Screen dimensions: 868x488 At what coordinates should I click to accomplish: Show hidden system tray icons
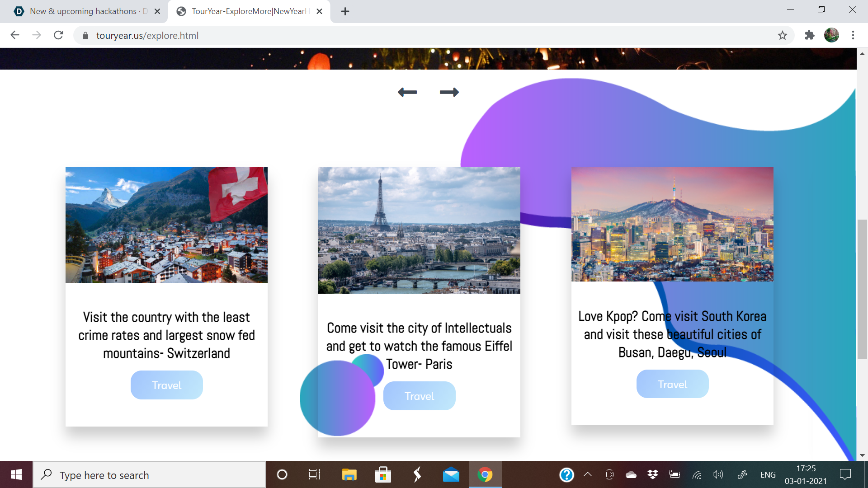(588, 474)
